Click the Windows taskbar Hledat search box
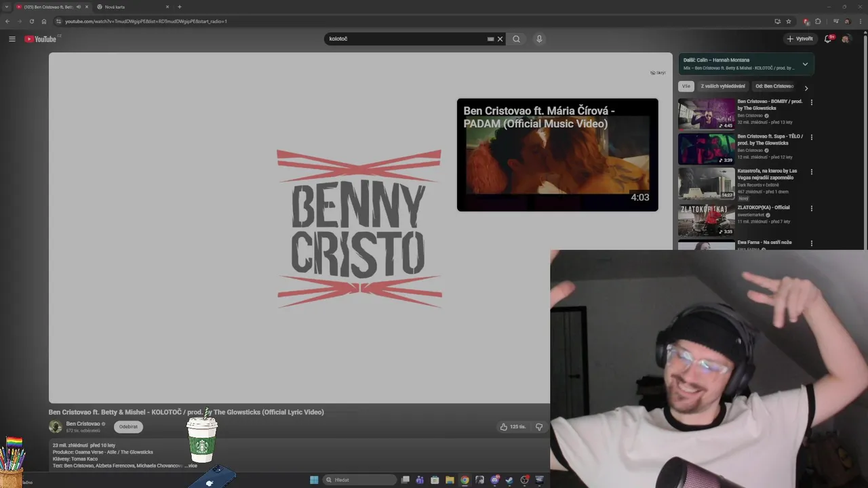 pos(360,480)
